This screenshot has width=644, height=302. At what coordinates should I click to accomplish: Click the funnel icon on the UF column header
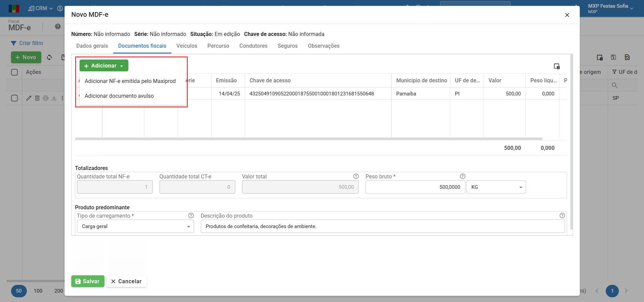[x=614, y=72]
